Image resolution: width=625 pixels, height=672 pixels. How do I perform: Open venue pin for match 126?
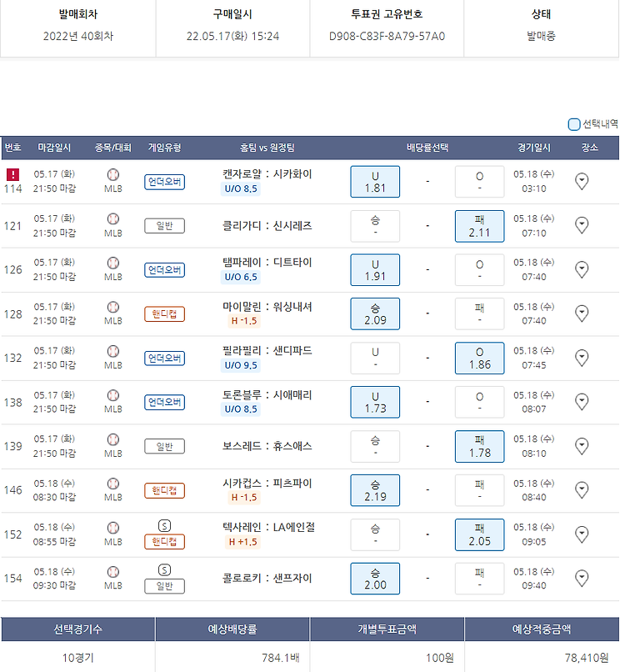582,269
